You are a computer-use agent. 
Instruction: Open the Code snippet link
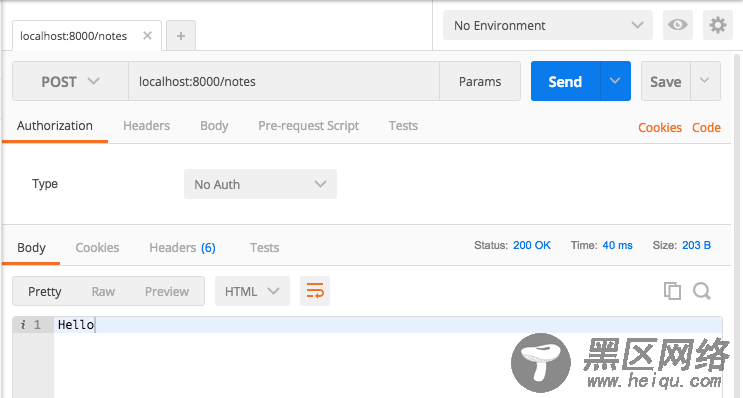707,127
